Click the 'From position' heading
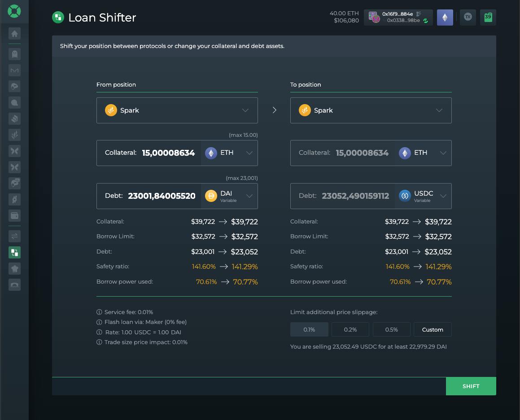Screen dimensions: 520x420 click(x=116, y=85)
